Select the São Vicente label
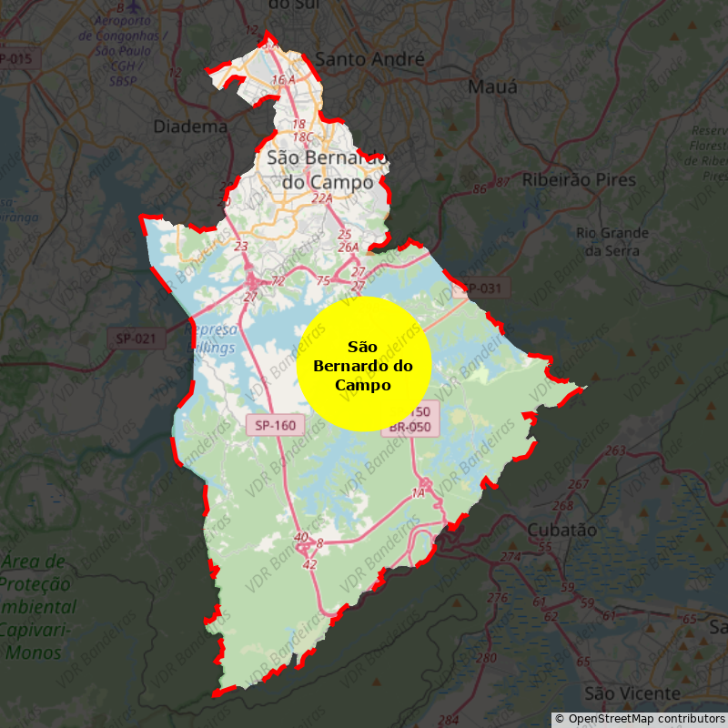Screen dimensions: 728x728 [633, 694]
